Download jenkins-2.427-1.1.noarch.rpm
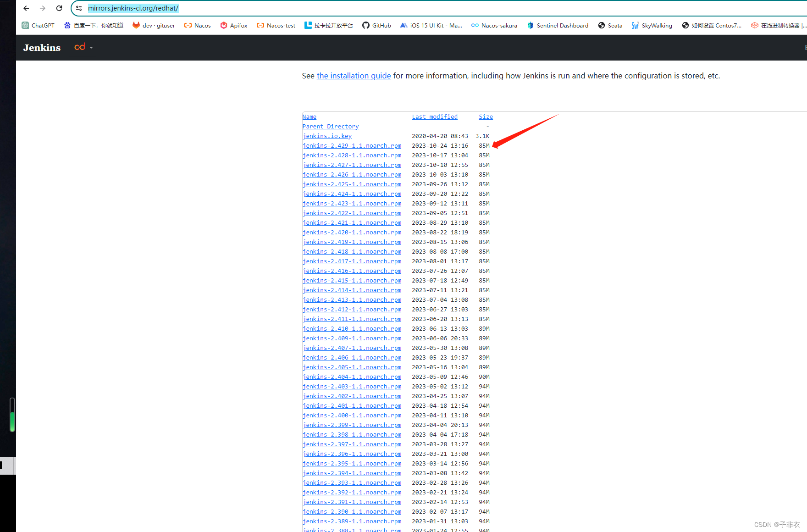The height and width of the screenshot is (532, 807). click(352, 165)
